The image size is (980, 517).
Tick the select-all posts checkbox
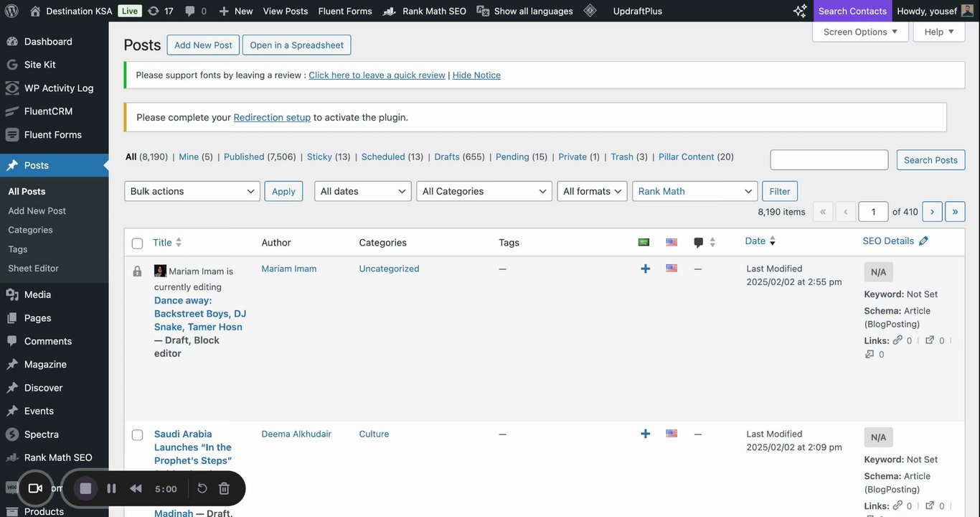pos(138,243)
